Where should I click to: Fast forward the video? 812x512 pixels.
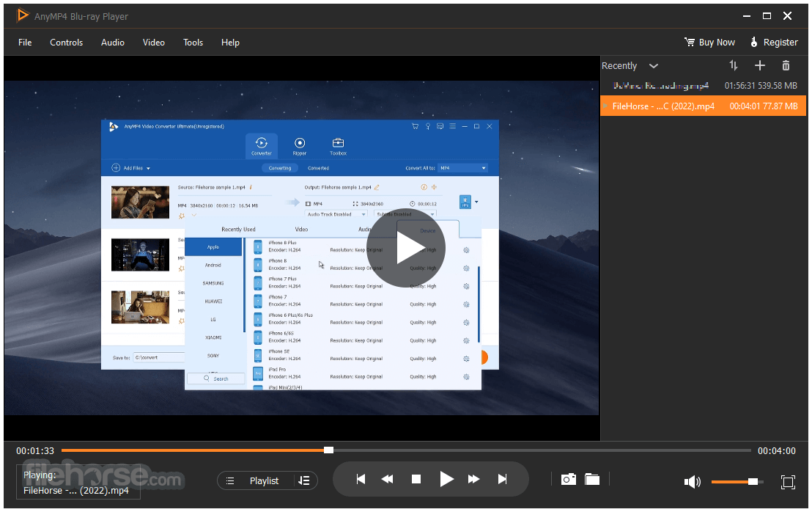473,479
